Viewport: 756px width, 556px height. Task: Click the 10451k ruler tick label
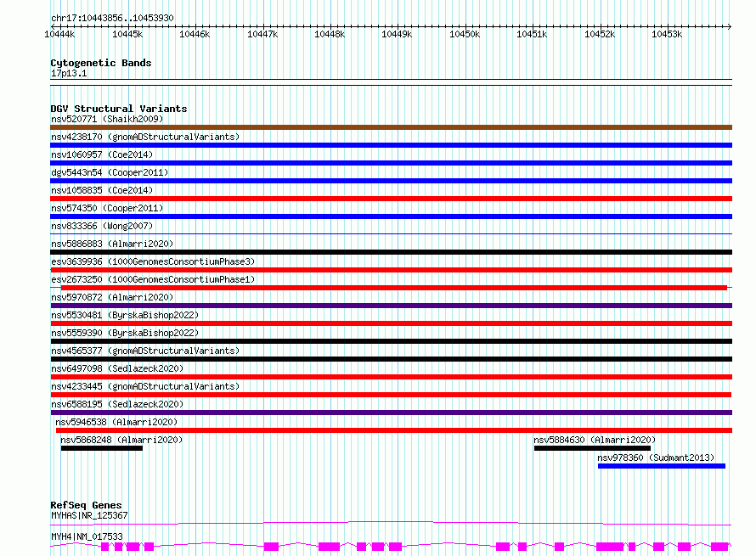[532, 34]
